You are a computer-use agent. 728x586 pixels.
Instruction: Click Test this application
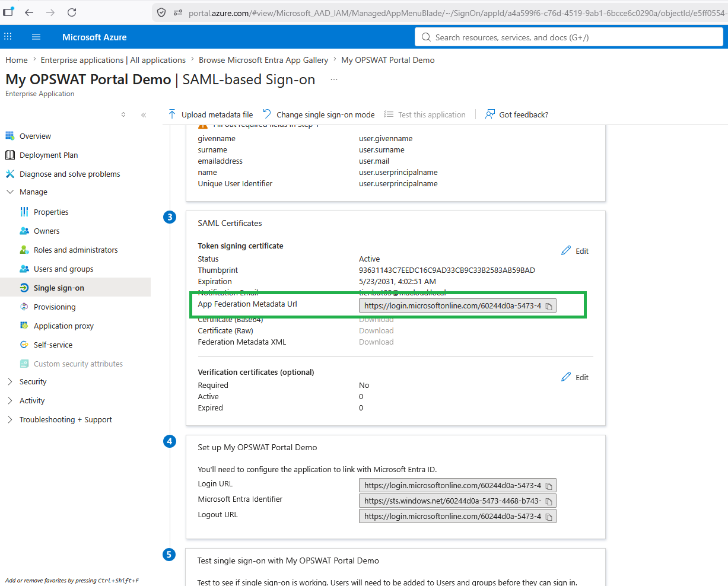pyautogui.click(x=425, y=114)
